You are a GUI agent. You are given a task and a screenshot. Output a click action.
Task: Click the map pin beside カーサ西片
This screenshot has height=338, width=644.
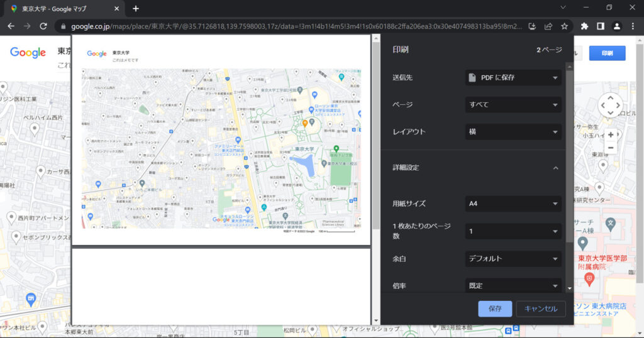point(40,172)
